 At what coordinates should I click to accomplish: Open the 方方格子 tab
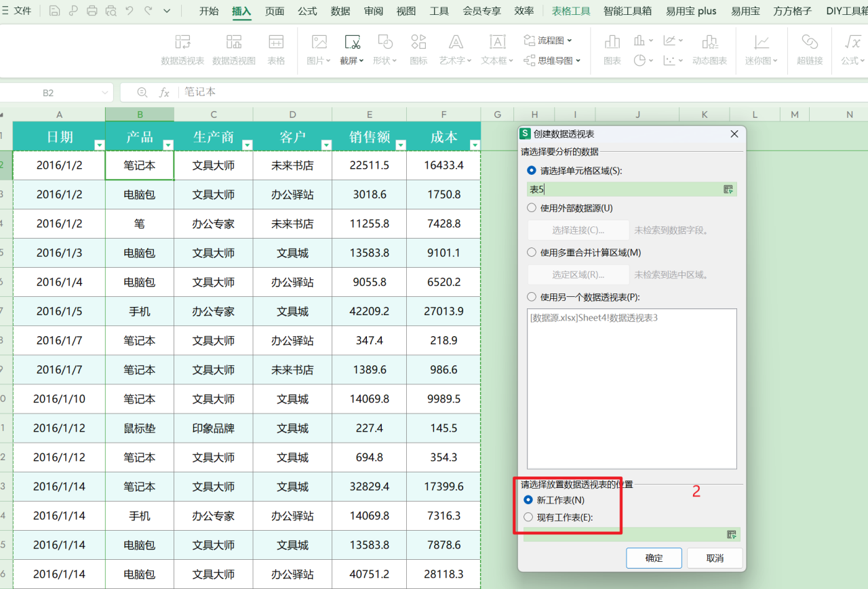[x=792, y=11]
